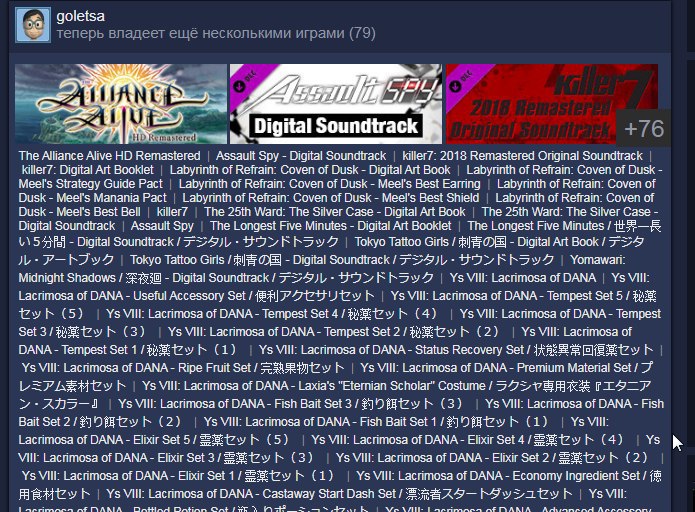Open The 25th Ward - Digital Art Book link
This screenshot has width=695, height=512.
click(335, 212)
